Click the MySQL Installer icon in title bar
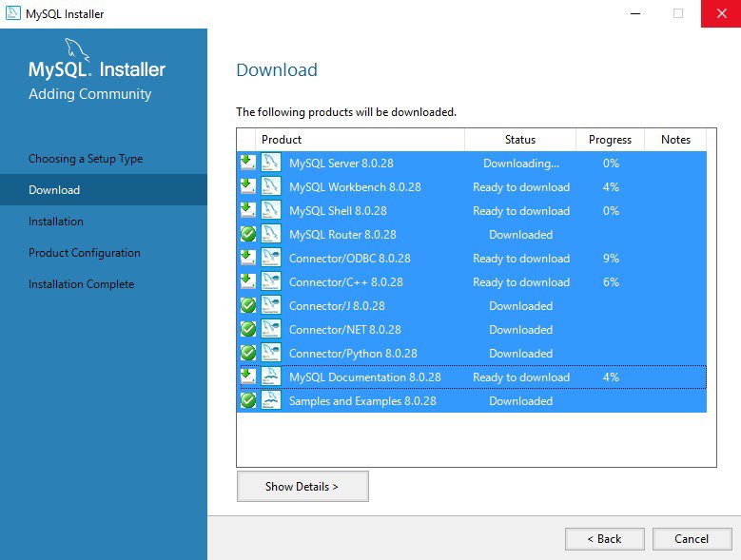 [12, 13]
